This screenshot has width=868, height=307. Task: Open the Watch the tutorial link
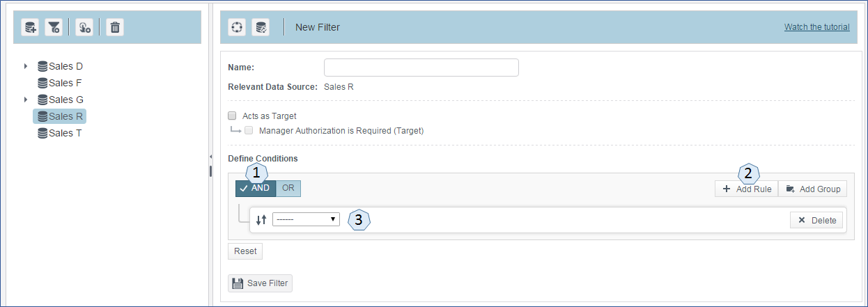coord(816,27)
